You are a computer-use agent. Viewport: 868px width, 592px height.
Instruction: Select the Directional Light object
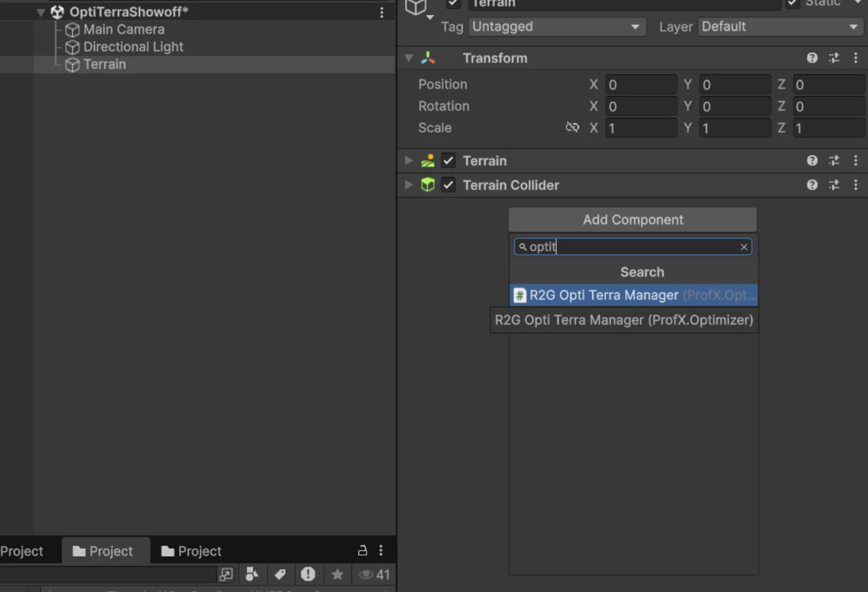tap(133, 47)
